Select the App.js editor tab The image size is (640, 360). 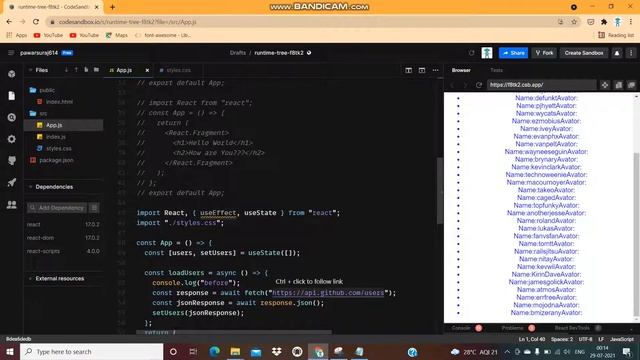point(124,70)
